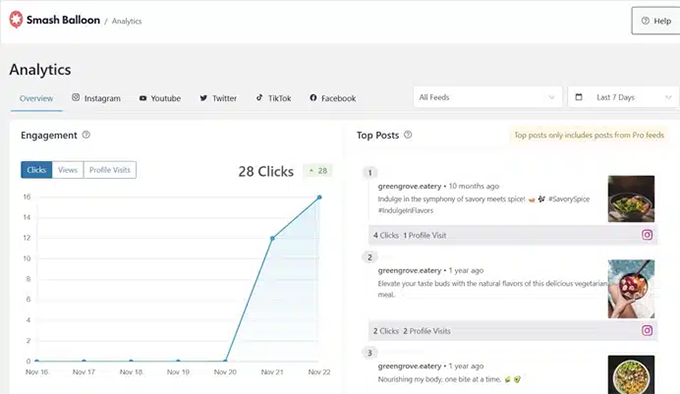The height and width of the screenshot is (394, 680).
Task: Click the chevron arrow of the Last 7 Days dropdown
Action: coord(668,97)
